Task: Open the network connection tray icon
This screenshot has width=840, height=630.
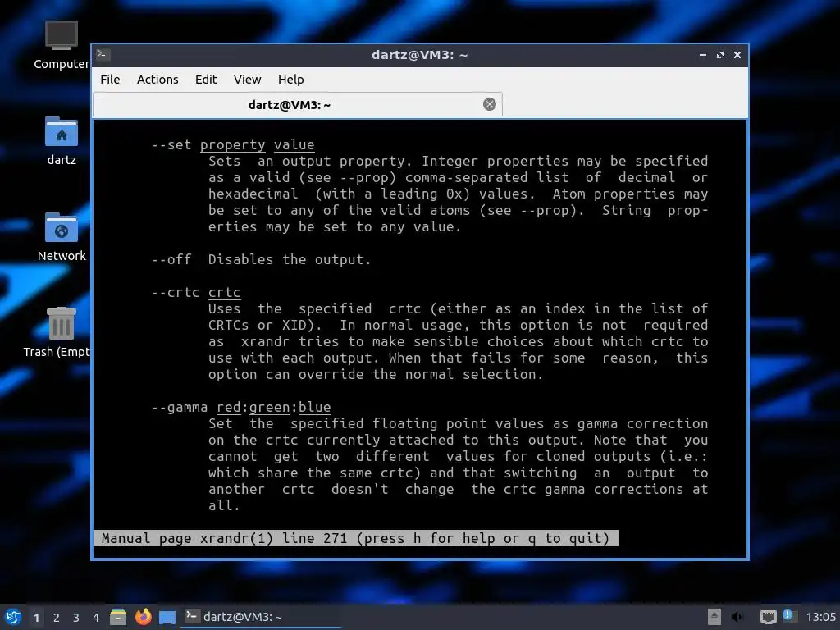Action: click(x=768, y=617)
